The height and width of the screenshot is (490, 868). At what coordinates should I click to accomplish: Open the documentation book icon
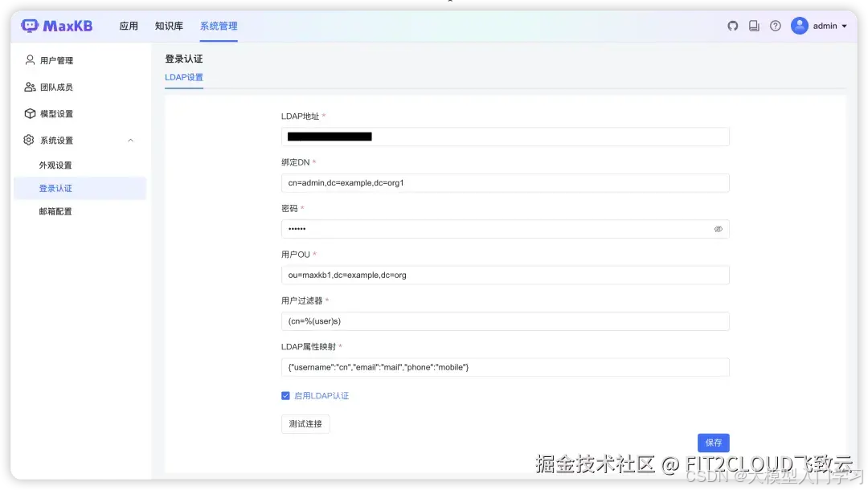[x=754, y=25]
